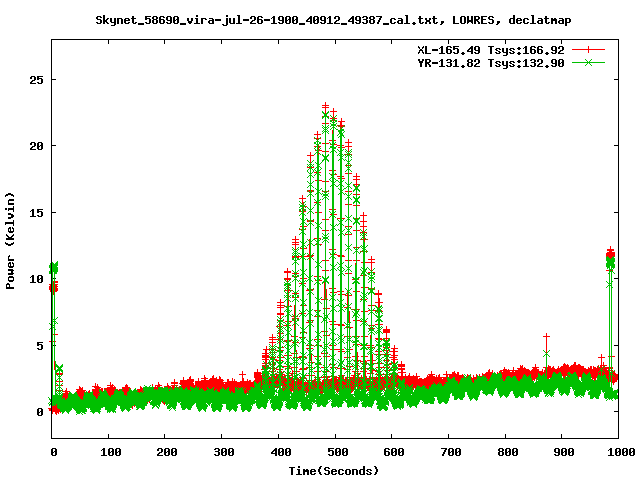
Task: Click x-axis tick label 800
Action: 508,452
